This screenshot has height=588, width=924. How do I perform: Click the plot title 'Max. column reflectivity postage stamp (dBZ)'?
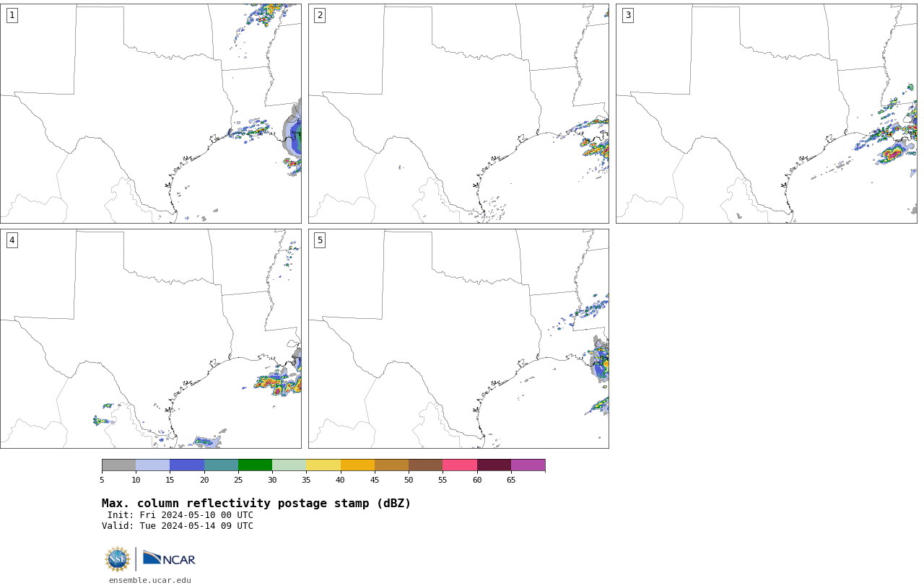coord(256,504)
